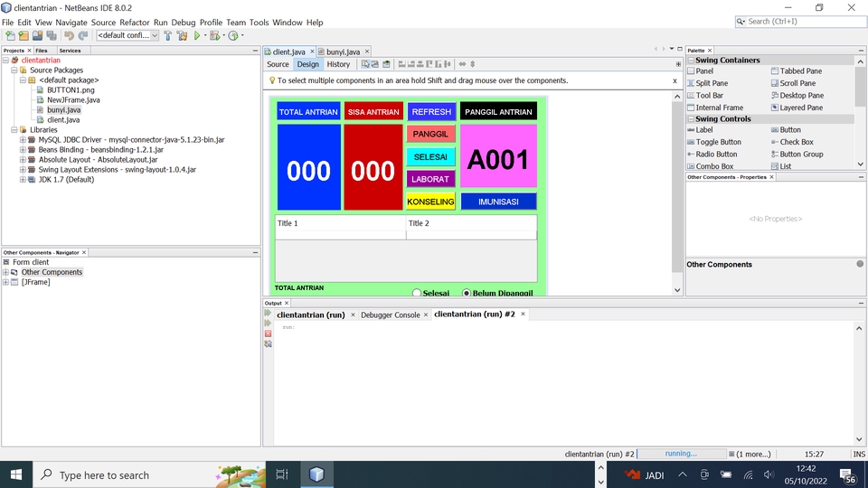Click the volume icon in system tray

coord(769,474)
